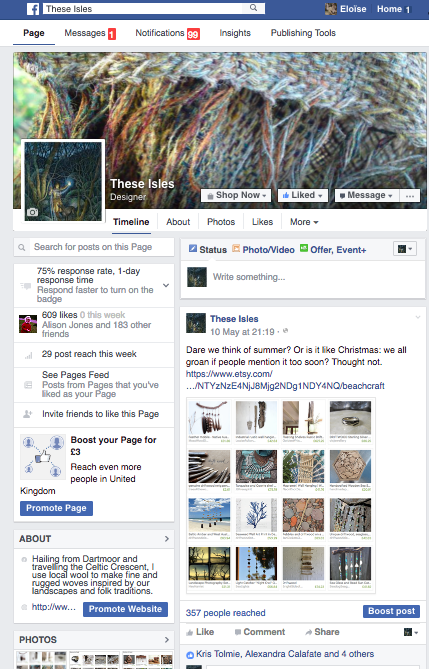This screenshot has height=669, width=429.
Task: Open the Shop Now dropdown
Action: 236,195
